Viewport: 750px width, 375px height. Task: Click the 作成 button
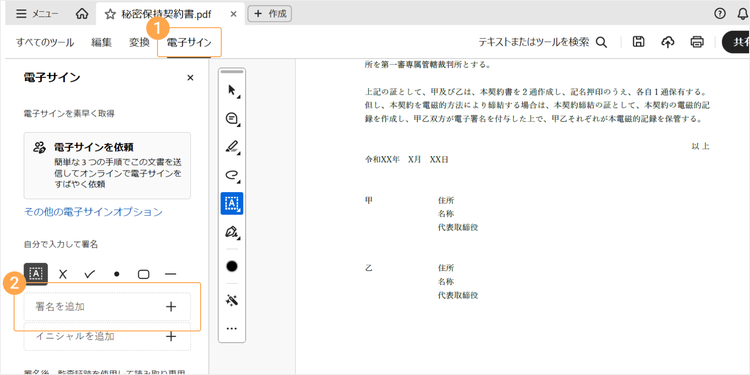(270, 14)
